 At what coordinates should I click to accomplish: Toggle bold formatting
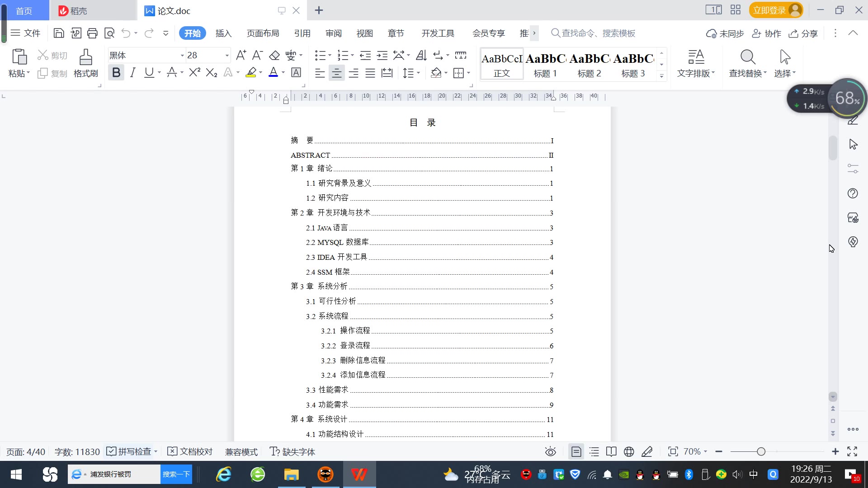click(116, 73)
